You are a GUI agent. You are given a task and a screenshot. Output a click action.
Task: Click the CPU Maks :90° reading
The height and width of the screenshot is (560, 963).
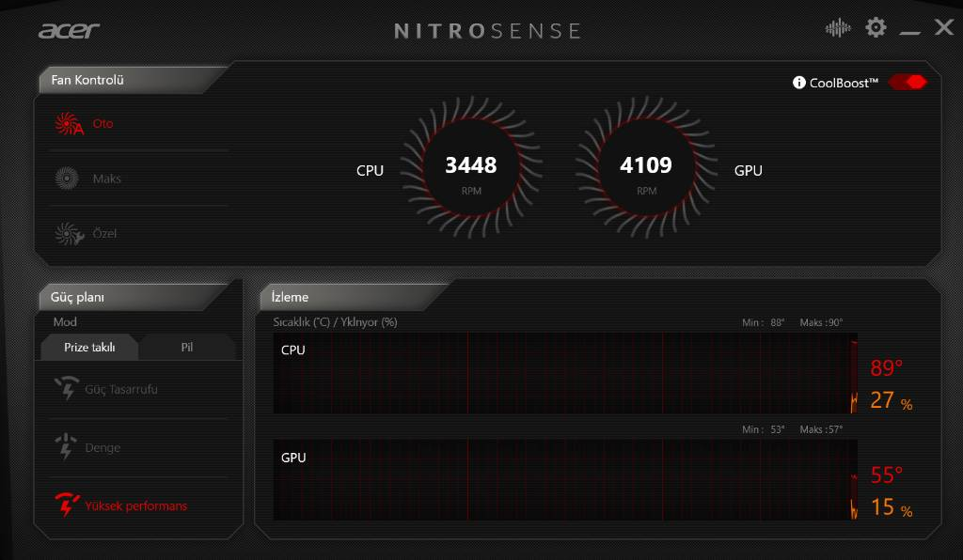pyautogui.click(x=821, y=322)
